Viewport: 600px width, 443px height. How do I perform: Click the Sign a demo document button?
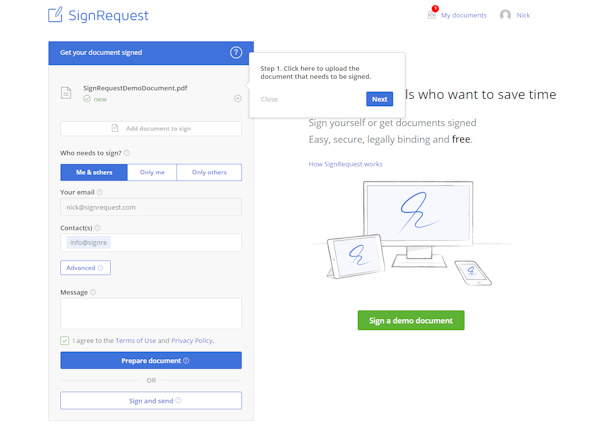coord(411,321)
